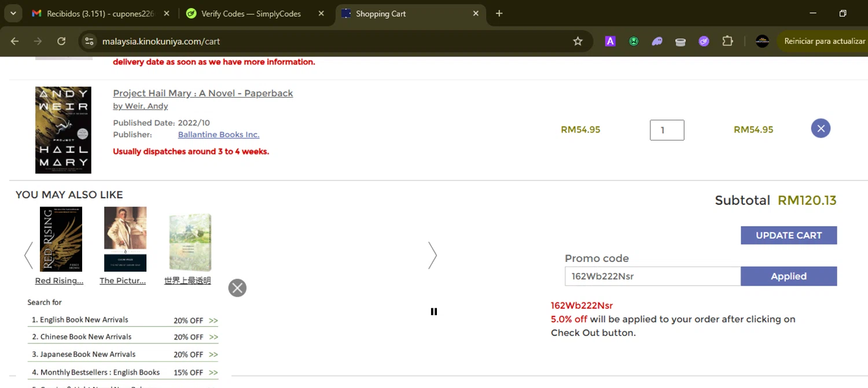The image size is (868, 388).
Task: Open Japanese Book New Arrivals 20% OFF
Action: 123,354
